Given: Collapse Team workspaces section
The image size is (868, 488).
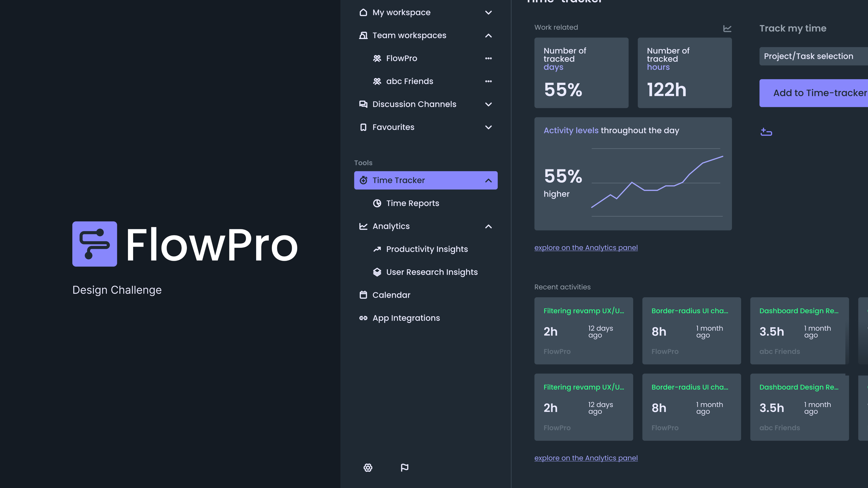Looking at the screenshot, I should pos(488,35).
